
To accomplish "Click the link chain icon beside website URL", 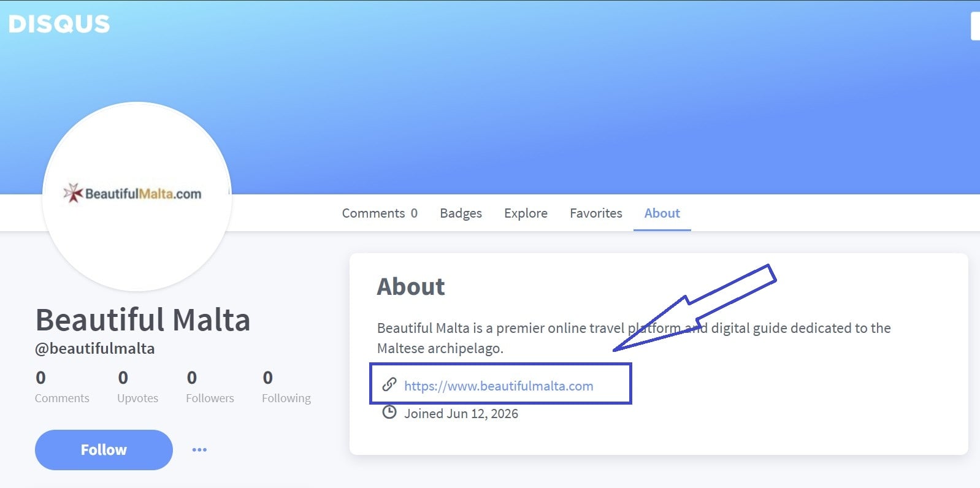I will point(389,384).
